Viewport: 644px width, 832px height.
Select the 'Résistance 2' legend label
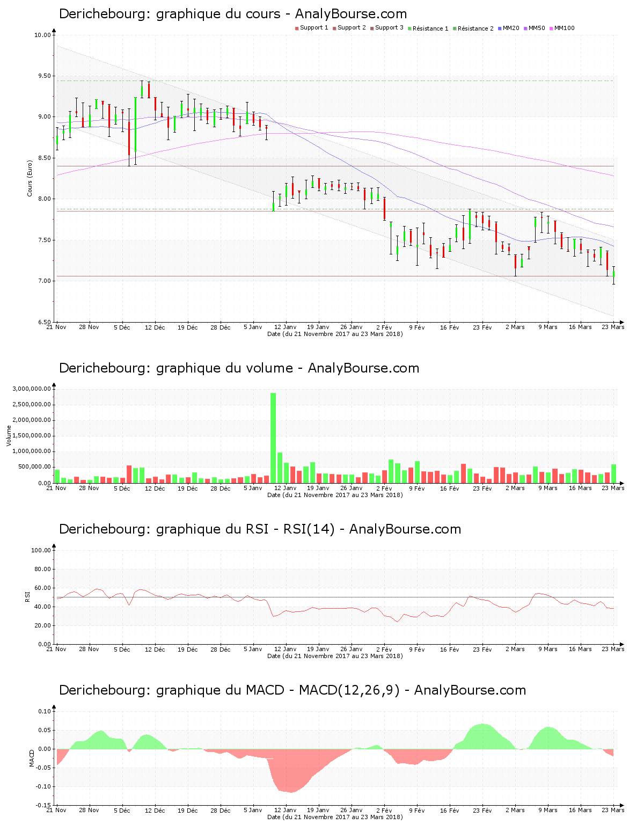pyautogui.click(x=475, y=28)
